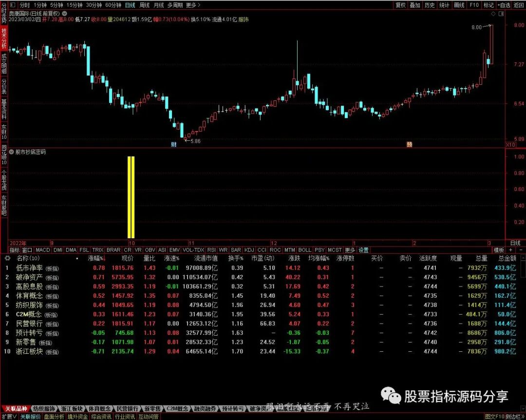Click the diamond icon at chart top-right
526x420 pixels.
tap(493, 14)
